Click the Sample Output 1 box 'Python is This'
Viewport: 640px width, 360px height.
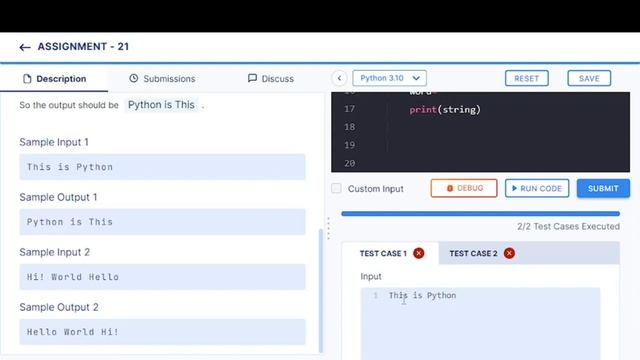pos(162,222)
